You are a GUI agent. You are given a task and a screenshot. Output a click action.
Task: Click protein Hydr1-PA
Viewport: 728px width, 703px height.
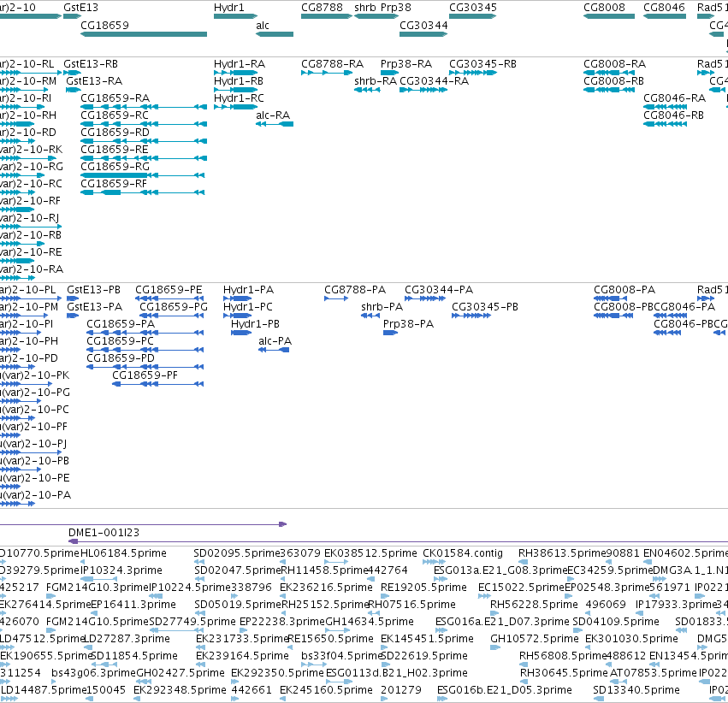[x=248, y=290]
